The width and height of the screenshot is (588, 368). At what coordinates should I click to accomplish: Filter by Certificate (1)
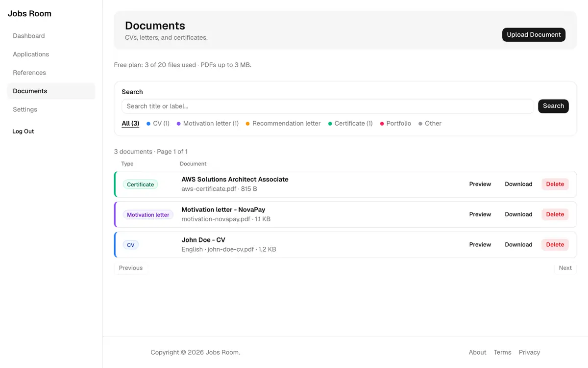pos(350,124)
